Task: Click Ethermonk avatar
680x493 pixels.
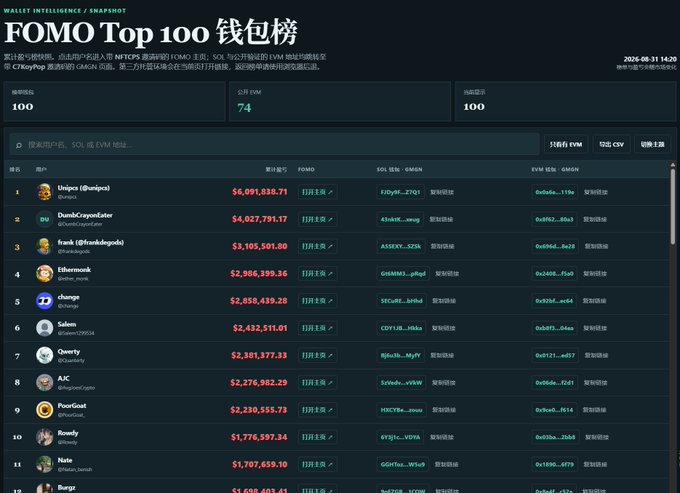Action: [44, 274]
